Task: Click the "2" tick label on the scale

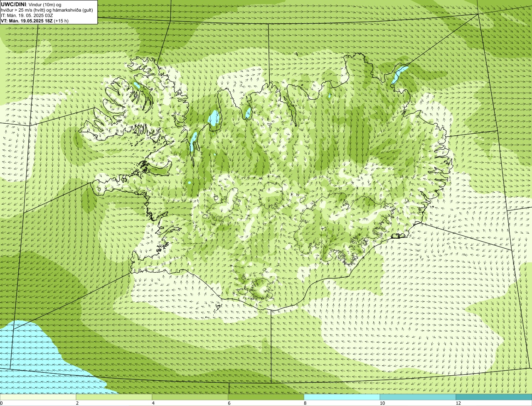Action: (x=77, y=403)
